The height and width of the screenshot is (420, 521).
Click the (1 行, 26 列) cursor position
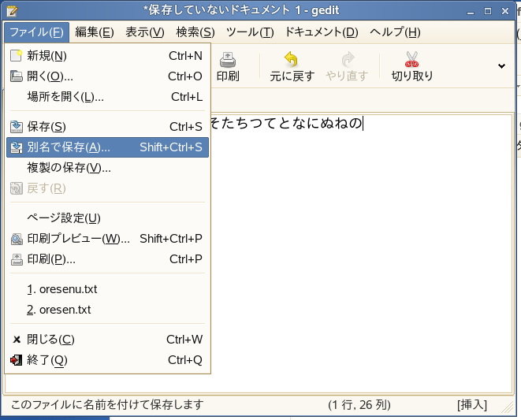pos(359,405)
